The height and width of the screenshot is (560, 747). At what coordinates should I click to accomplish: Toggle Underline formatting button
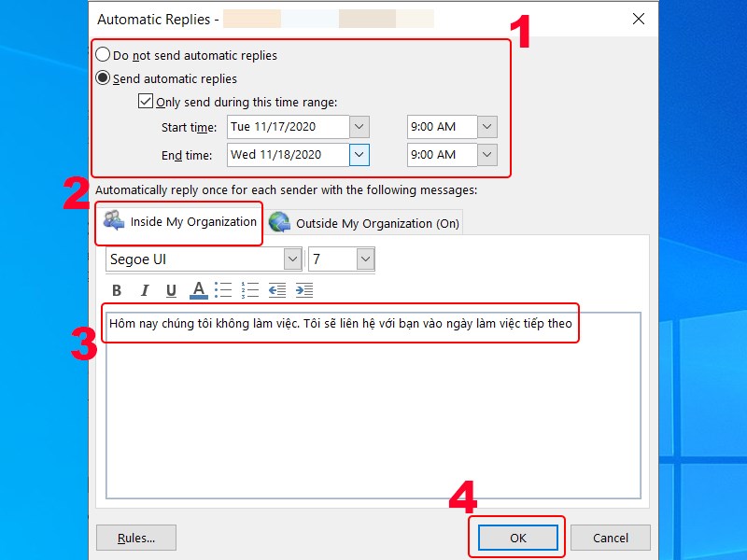coord(171,290)
